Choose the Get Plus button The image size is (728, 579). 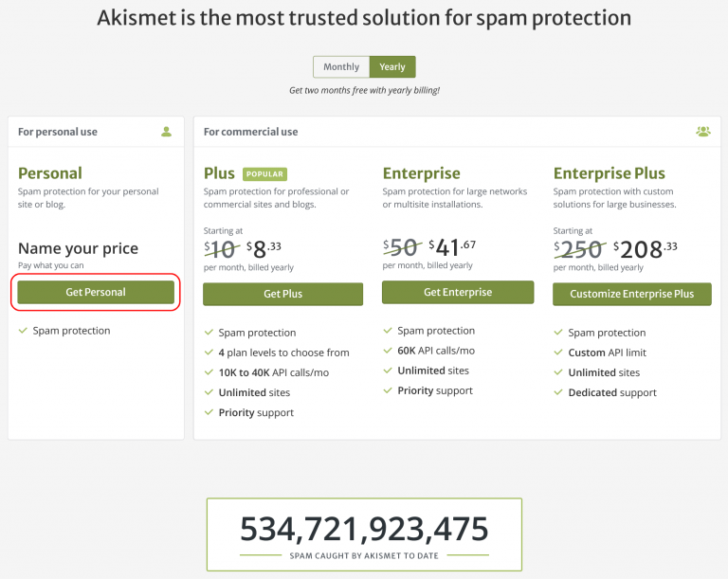click(282, 294)
